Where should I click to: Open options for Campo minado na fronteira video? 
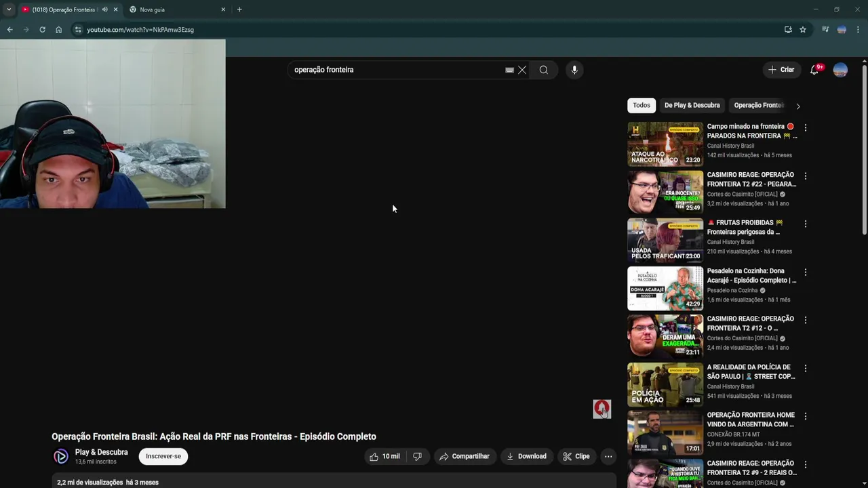pyautogui.click(x=806, y=127)
